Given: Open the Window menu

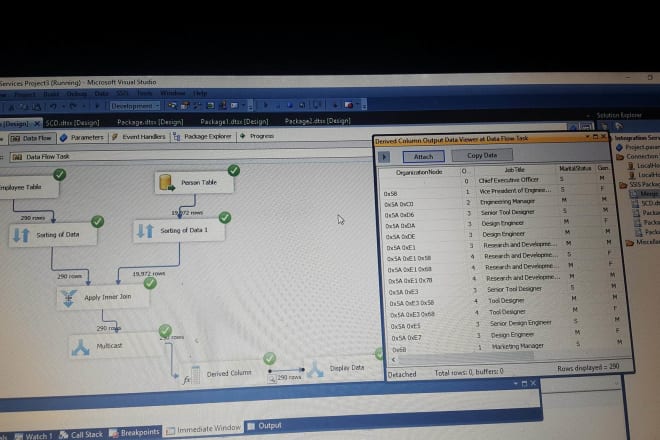Looking at the screenshot, I should pos(173,93).
